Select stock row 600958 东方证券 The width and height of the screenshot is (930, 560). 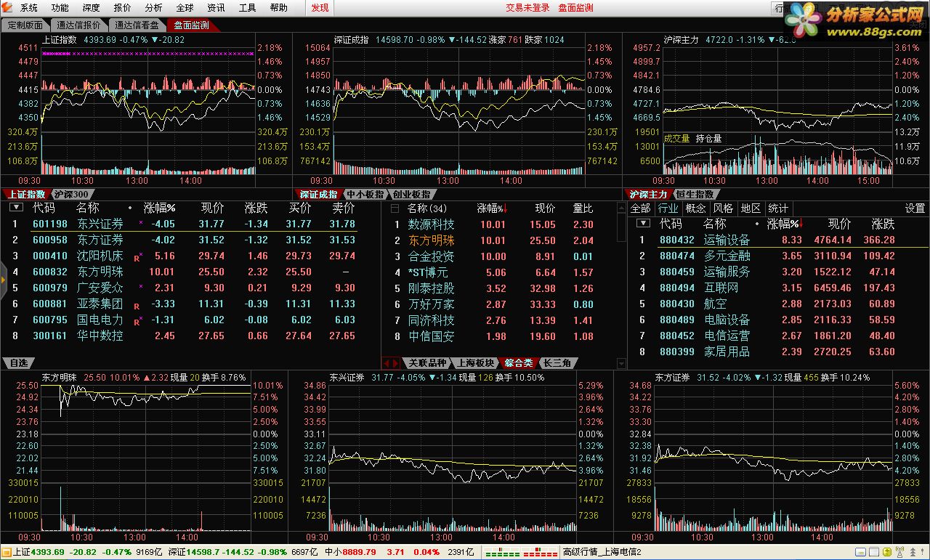pyautogui.click(x=189, y=240)
